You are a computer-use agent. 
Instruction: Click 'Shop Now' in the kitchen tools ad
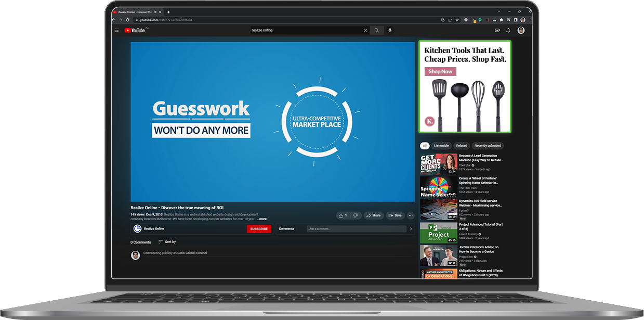tap(440, 71)
